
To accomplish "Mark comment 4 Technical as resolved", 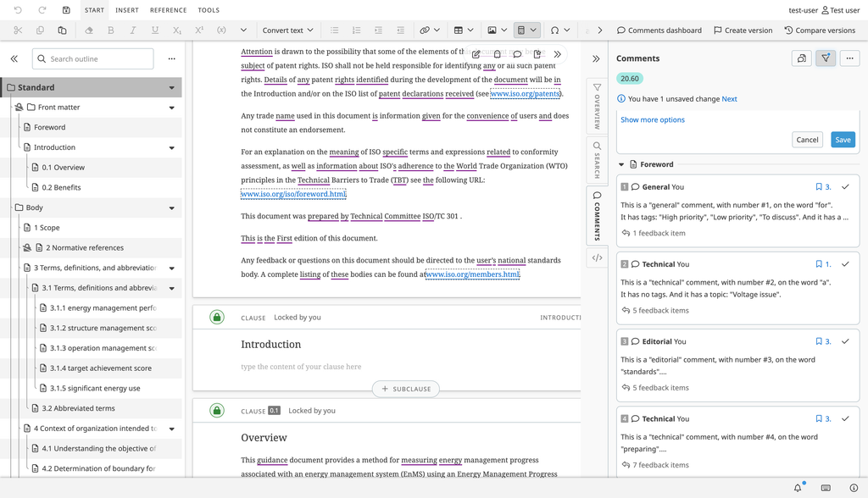I will pos(845,419).
